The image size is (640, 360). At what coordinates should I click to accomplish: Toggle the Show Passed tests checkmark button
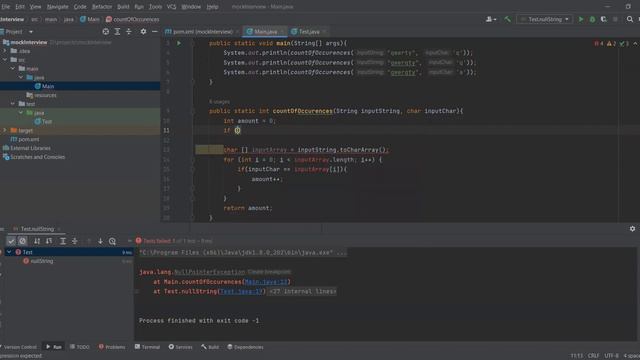[x=11, y=241]
